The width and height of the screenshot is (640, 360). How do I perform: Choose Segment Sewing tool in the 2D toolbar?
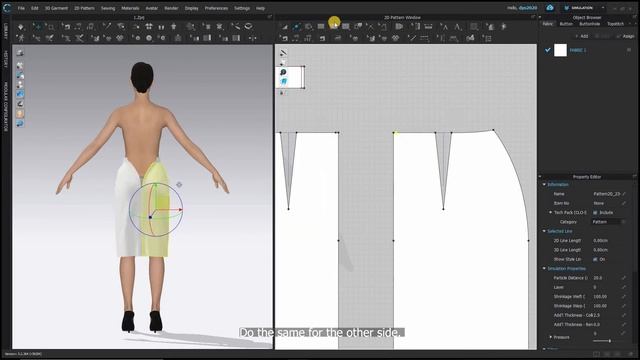(296, 38)
